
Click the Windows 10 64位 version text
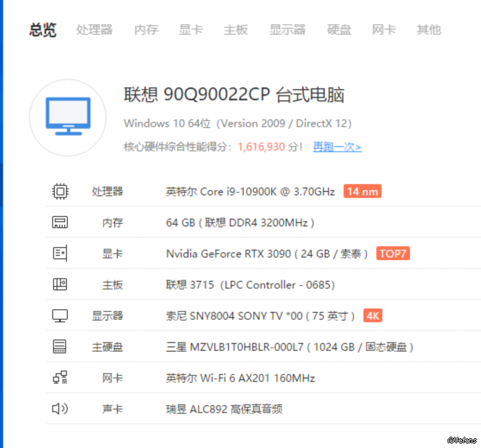(238, 123)
